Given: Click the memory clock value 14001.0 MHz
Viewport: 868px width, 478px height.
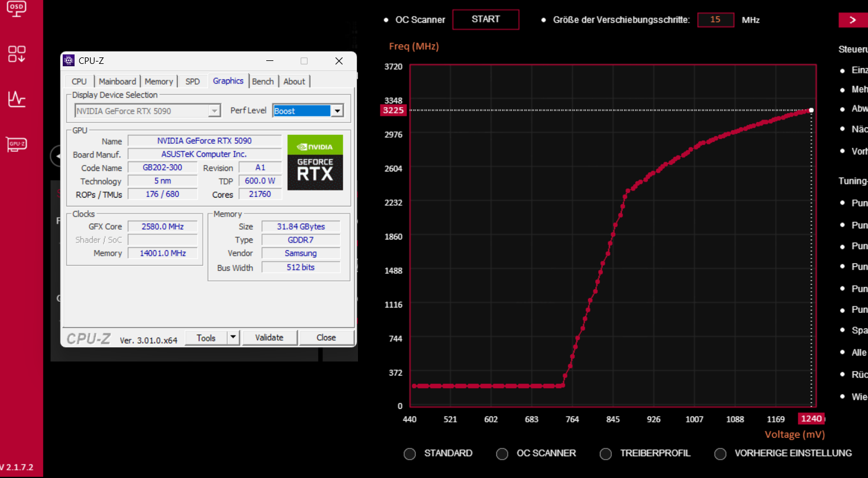Looking at the screenshot, I should pos(163,253).
